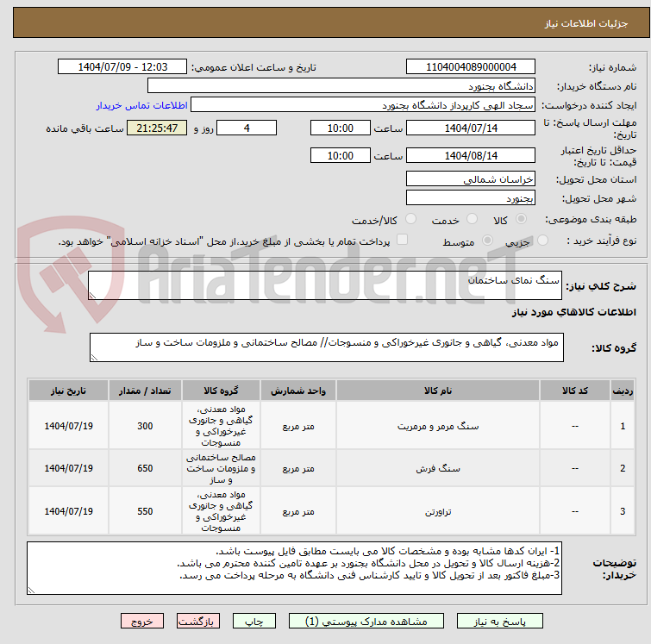Select the کالا/خدمت radio button
The width and height of the screenshot is (651, 644).
(410, 219)
